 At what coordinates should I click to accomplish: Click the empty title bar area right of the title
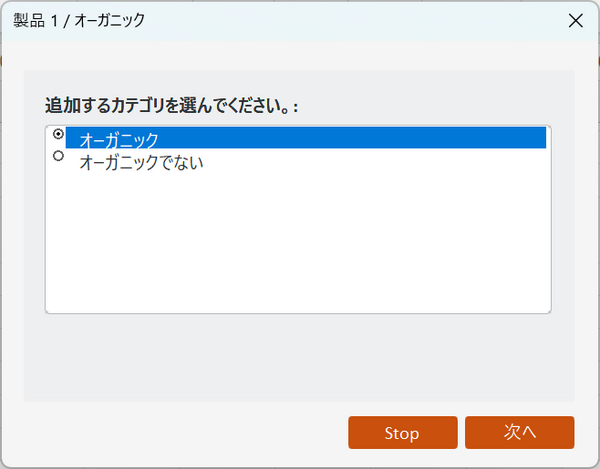[350, 20]
